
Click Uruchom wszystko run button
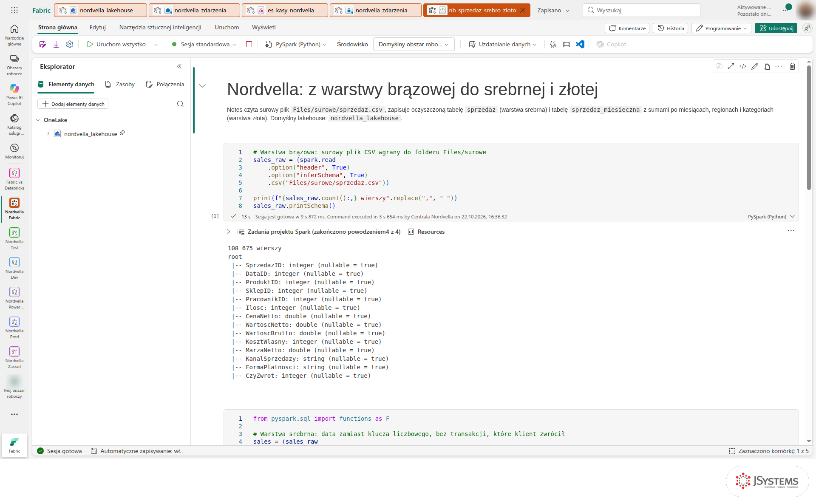(x=116, y=44)
